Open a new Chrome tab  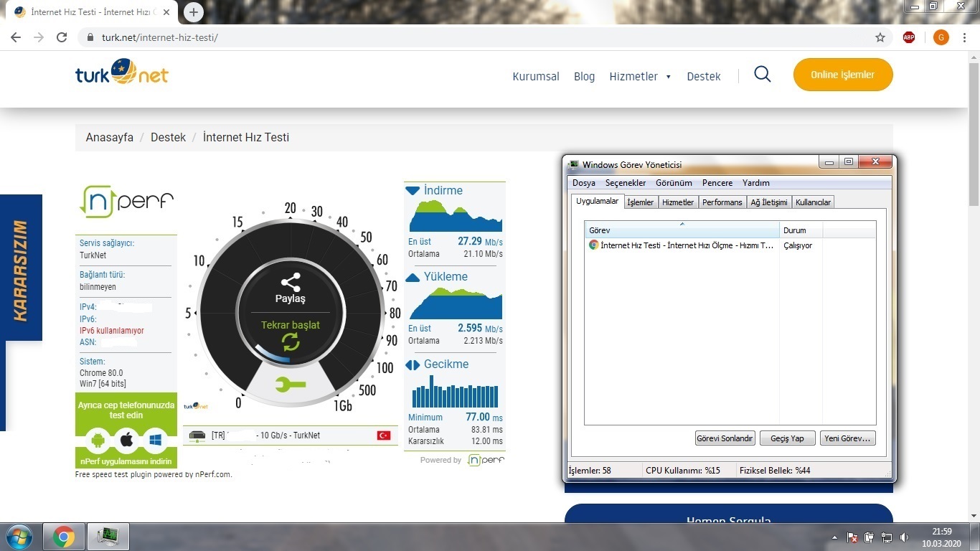(x=194, y=12)
